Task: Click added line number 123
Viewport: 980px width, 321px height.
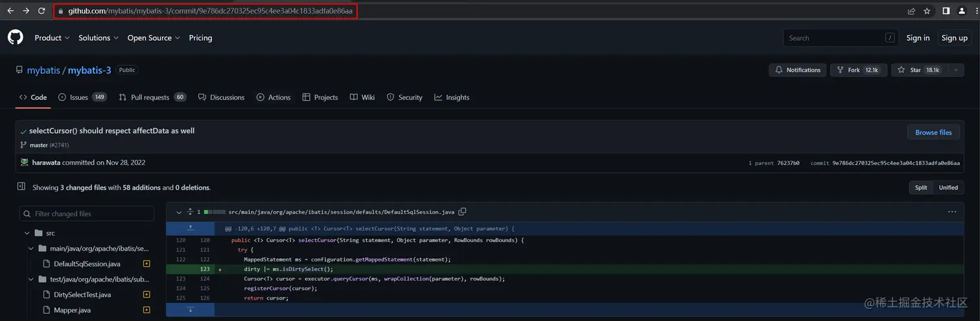Action: click(205, 269)
